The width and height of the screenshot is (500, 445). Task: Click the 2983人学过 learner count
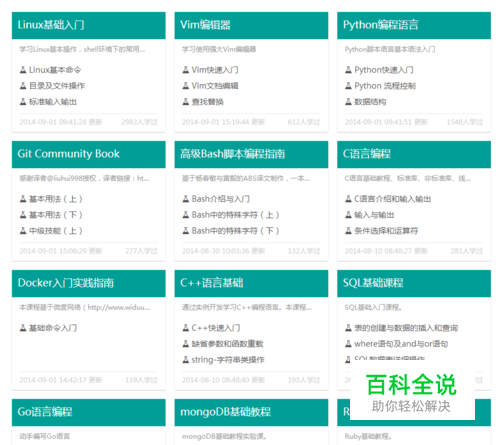click(x=139, y=122)
